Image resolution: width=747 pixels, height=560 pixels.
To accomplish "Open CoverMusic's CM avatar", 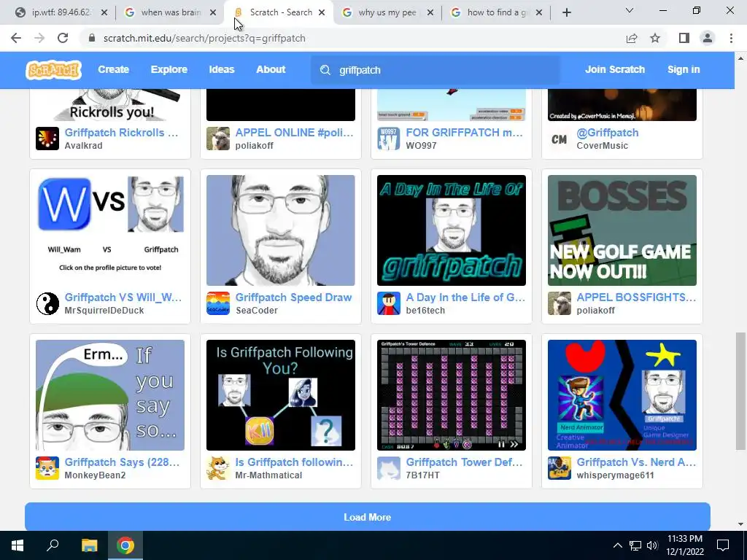I will 560,139.
